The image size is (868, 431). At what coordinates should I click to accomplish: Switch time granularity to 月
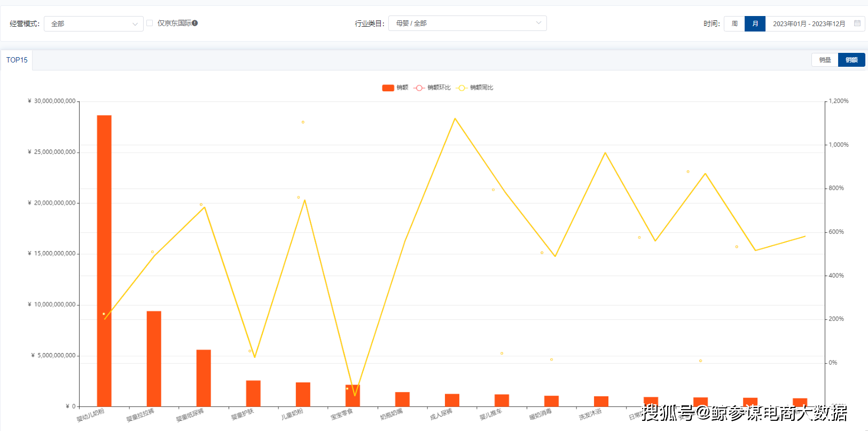pos(755,23)
